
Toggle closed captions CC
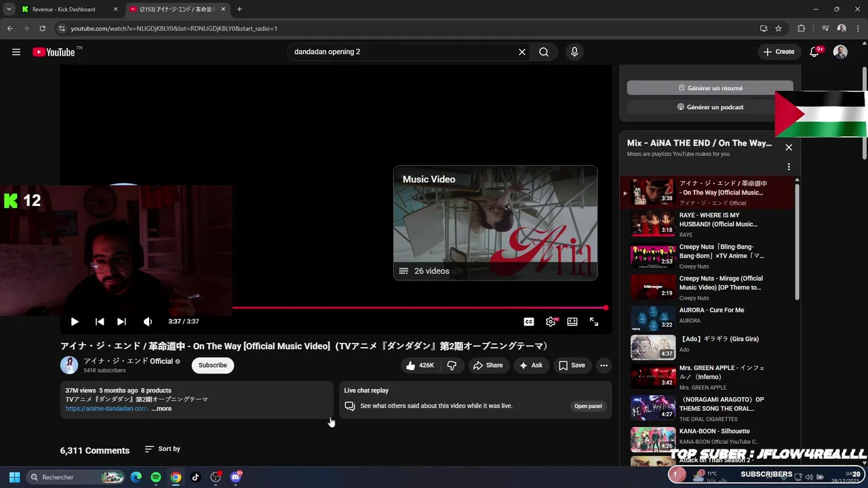[529, 322]
